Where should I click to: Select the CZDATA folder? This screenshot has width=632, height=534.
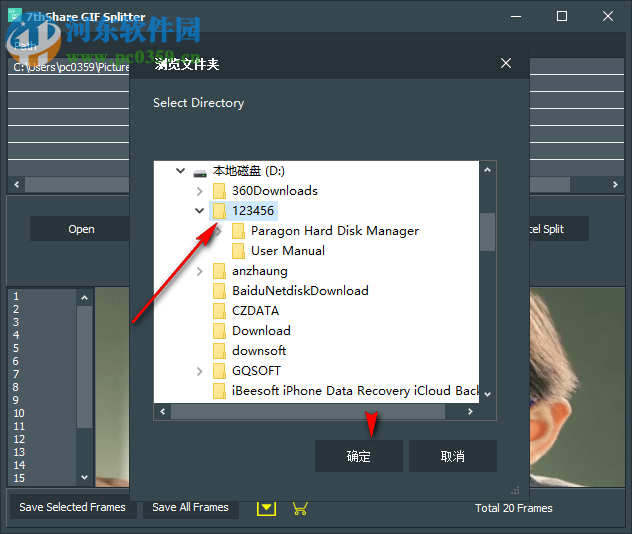coord(255,311)
